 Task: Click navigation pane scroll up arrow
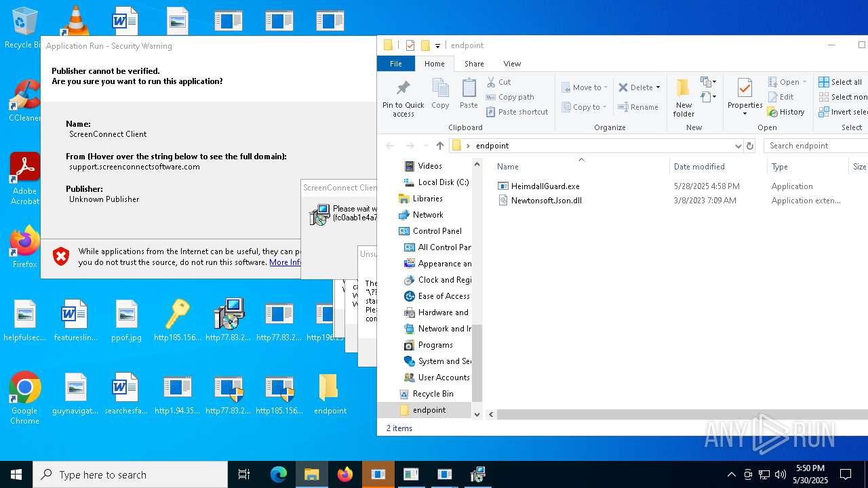(x=477, y=165)
